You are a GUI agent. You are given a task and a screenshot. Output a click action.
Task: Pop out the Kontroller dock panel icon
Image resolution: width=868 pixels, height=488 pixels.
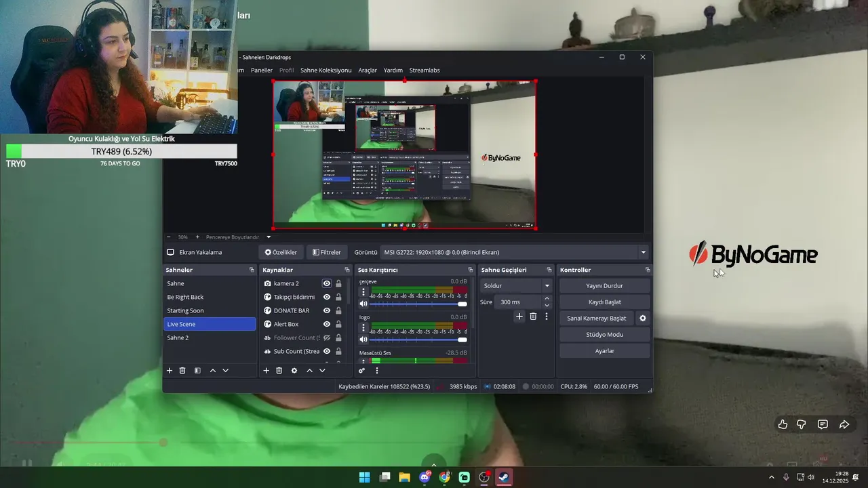tap(648, 270)
